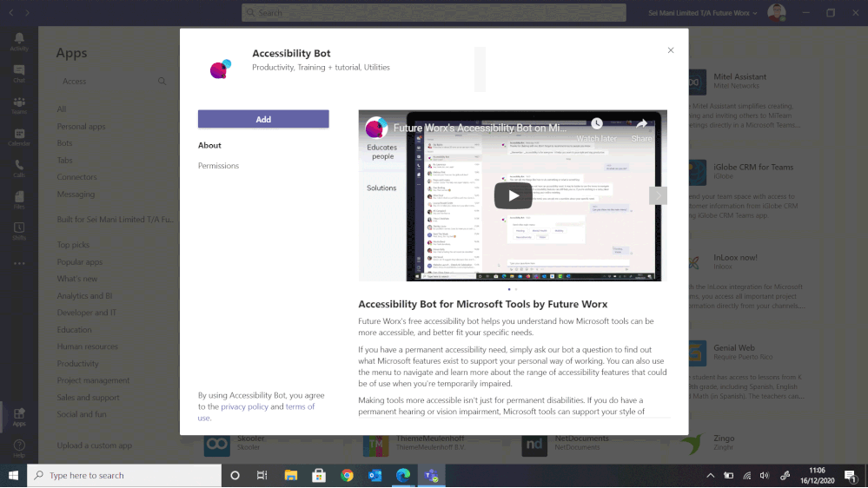Open Windows Start menu
Viewport: 868px width, 488px height.
click(13, 476)
